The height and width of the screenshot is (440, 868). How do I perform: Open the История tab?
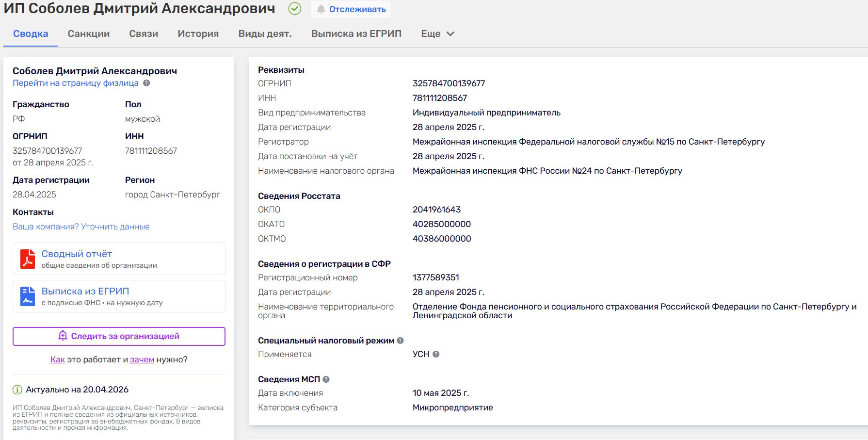[x=198, y=34]
